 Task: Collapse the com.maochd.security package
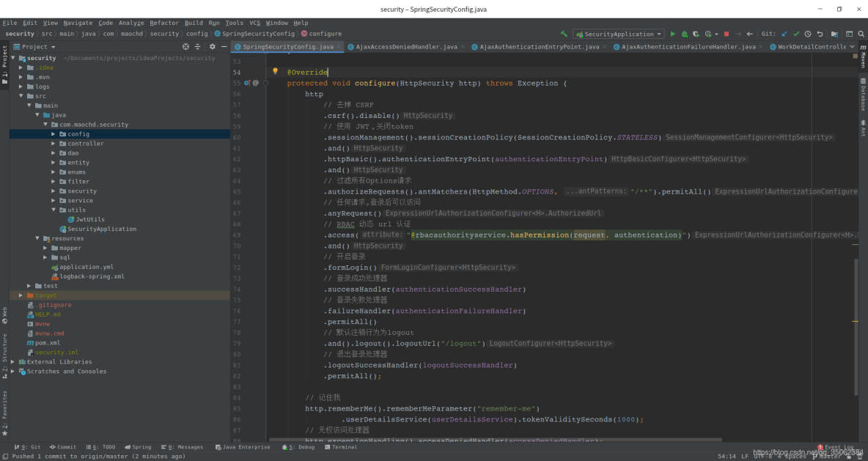45,124
